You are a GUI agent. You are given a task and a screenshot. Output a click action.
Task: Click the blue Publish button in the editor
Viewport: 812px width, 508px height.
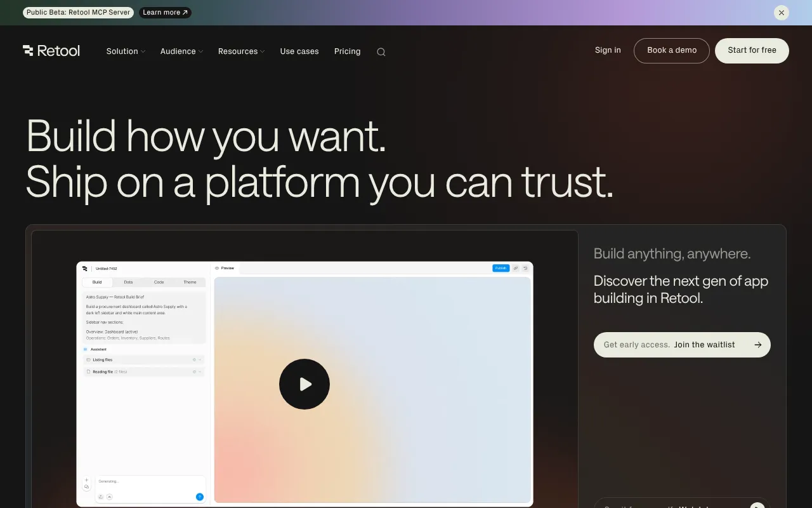click(x=501, y=268)
